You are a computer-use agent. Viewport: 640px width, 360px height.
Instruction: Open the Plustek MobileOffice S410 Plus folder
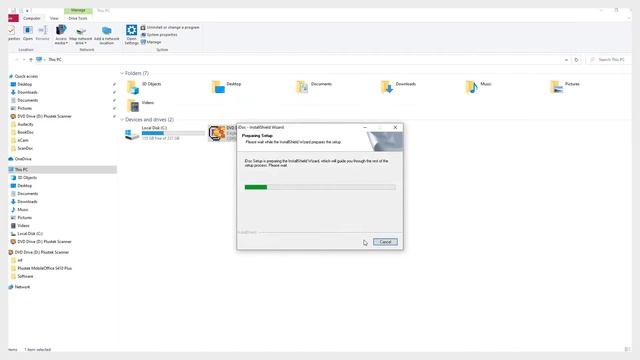[44, 268]
